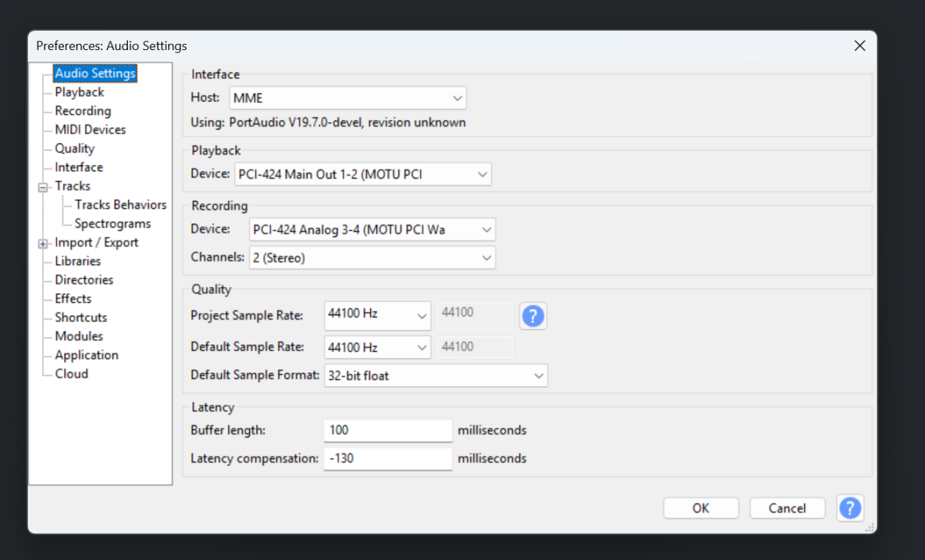Select Quality in the category tree
This screenshot has height=560, width=925.
point(75,149)
